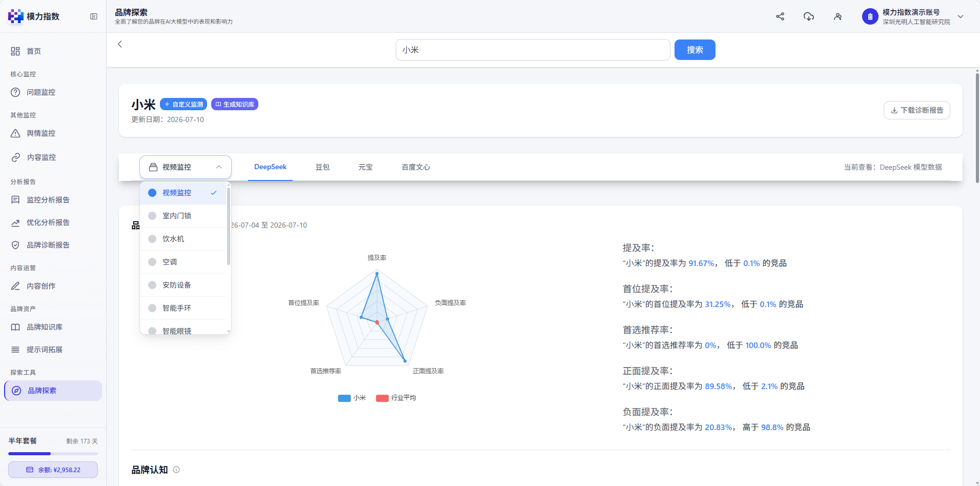Image resolution: width=980 pixels, height=486 pixels.
Task: Click the 半年套餐 progress bar
Action: 53,454
